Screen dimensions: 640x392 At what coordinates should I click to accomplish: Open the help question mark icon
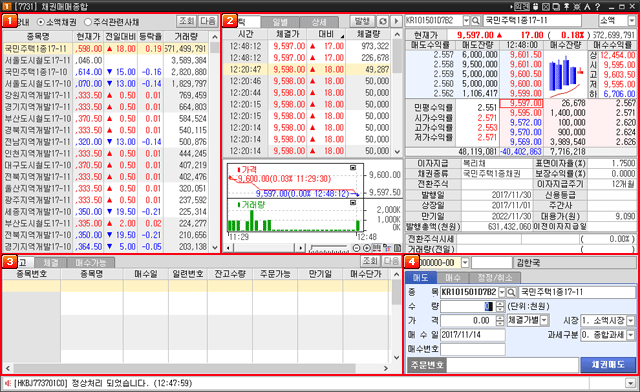pos(598,7)
